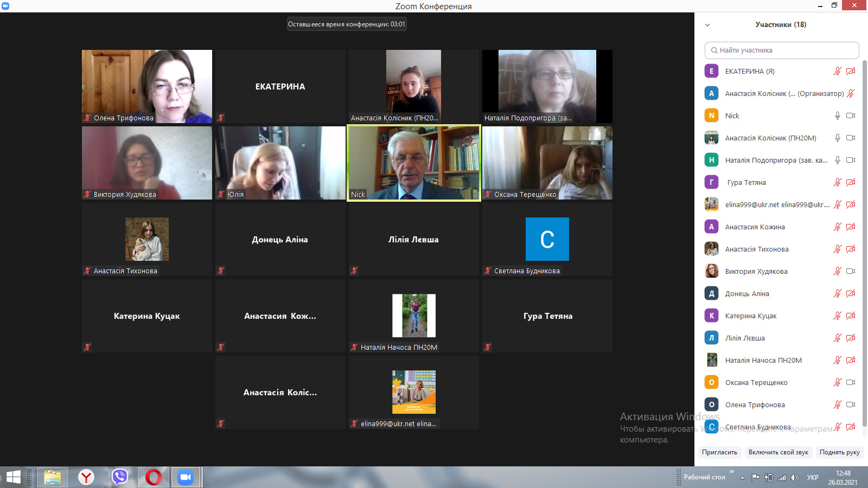Select Гура Тетяна in participants list

746,182
